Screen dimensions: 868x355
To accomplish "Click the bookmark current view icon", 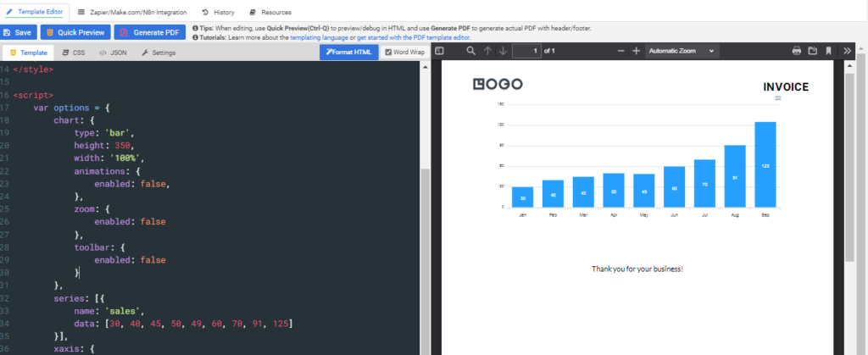I will (x=829, y=51).
